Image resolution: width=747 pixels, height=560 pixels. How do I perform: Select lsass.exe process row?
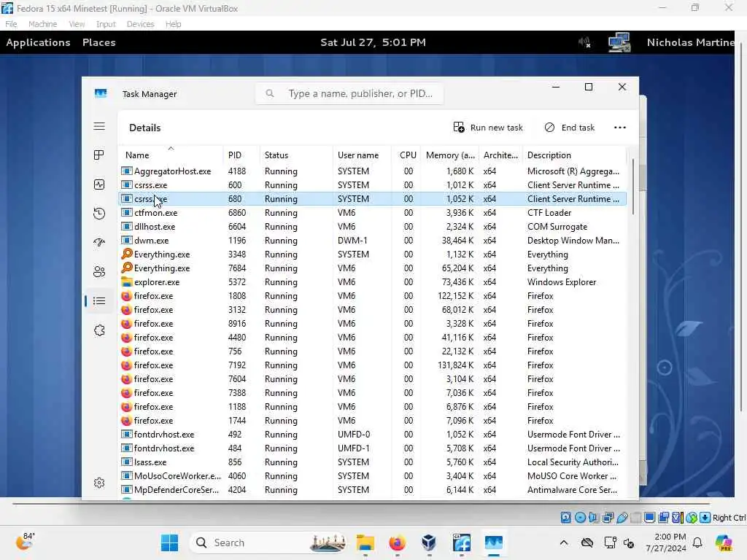pos(372,462)
